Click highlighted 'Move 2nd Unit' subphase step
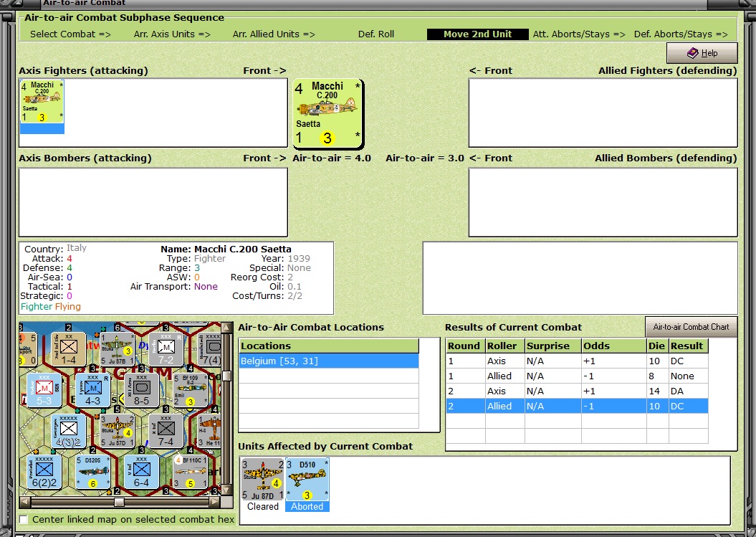The width and height of the screenshot is (756, 537). 477,34
